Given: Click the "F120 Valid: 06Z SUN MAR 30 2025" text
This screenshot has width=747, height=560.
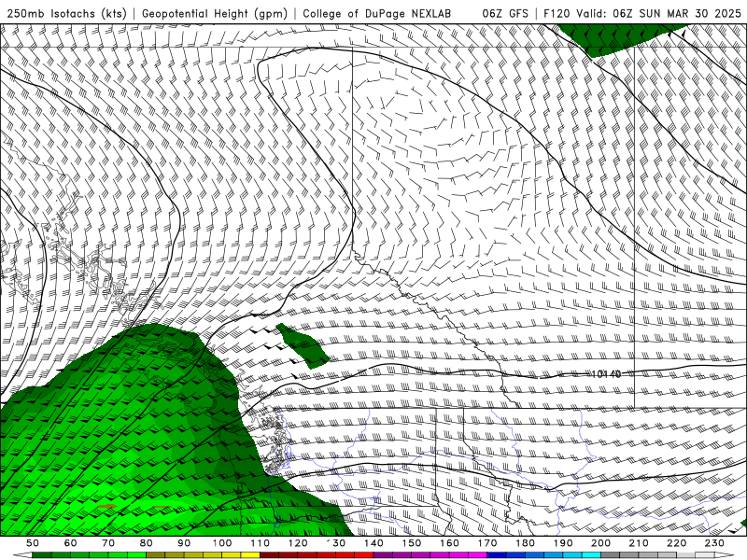Looking at the screenshot, I should tap(642, 13).
